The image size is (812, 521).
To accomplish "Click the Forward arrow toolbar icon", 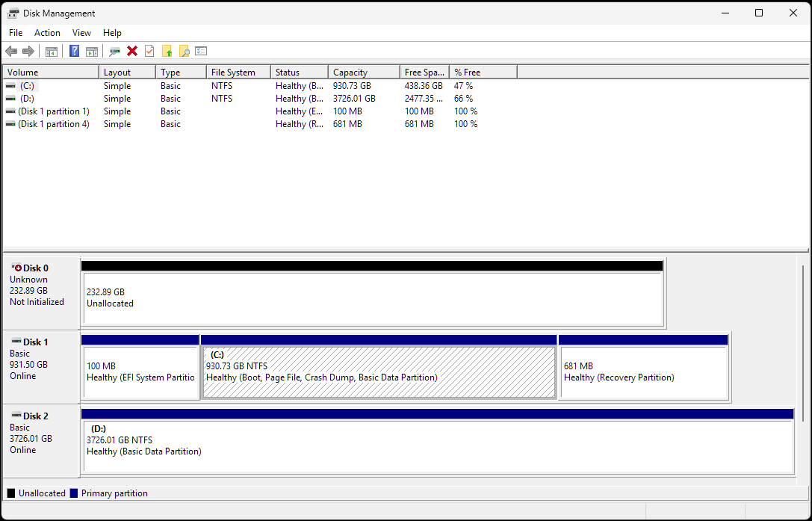I will (28, 52).
